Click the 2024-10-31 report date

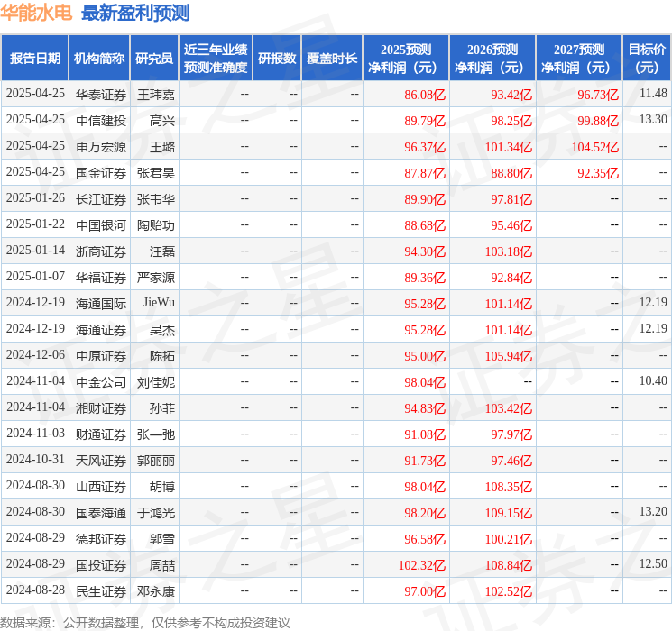point(35,459)
